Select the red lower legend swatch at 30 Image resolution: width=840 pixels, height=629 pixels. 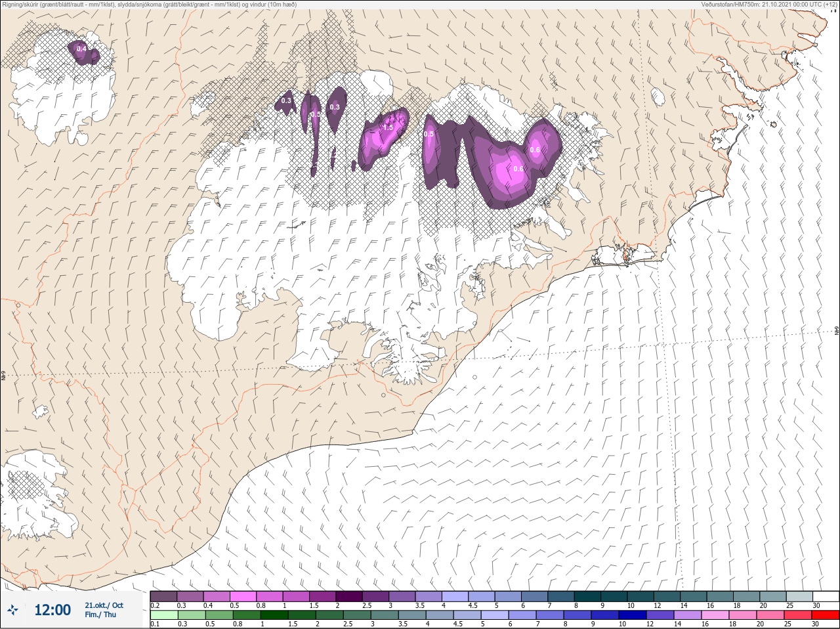click(826, 615)
